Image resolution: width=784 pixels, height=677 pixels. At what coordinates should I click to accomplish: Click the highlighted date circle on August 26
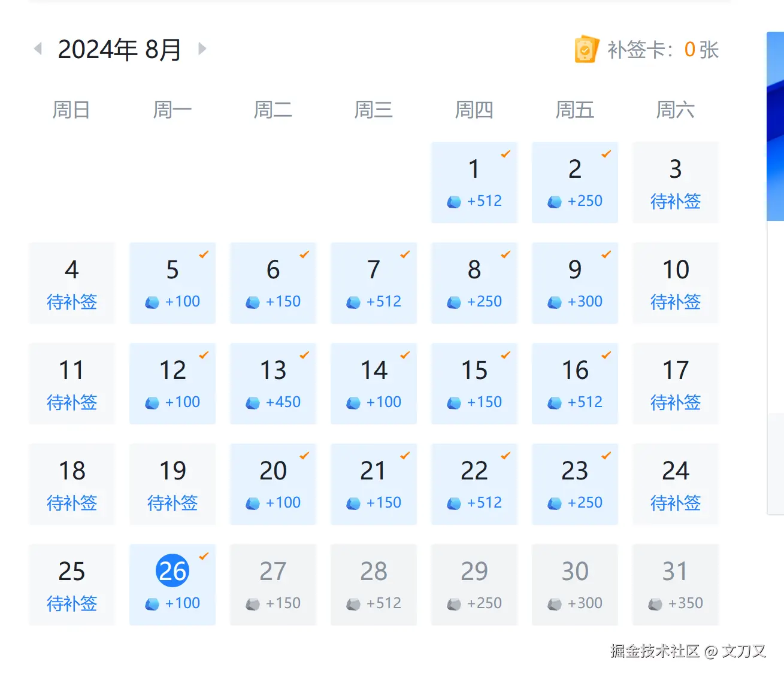tap(172, 571)
